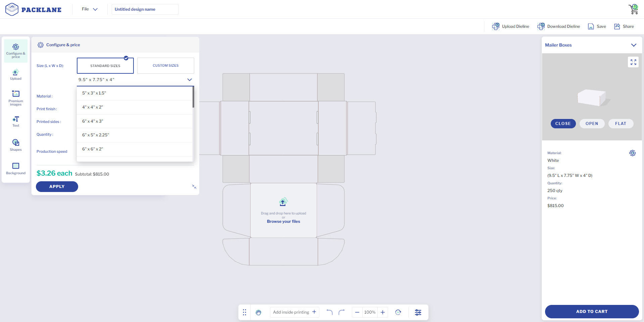Select the Text tool
This screenshot has height=322, width=644.
pyautogui.click(x=15, y=121)
